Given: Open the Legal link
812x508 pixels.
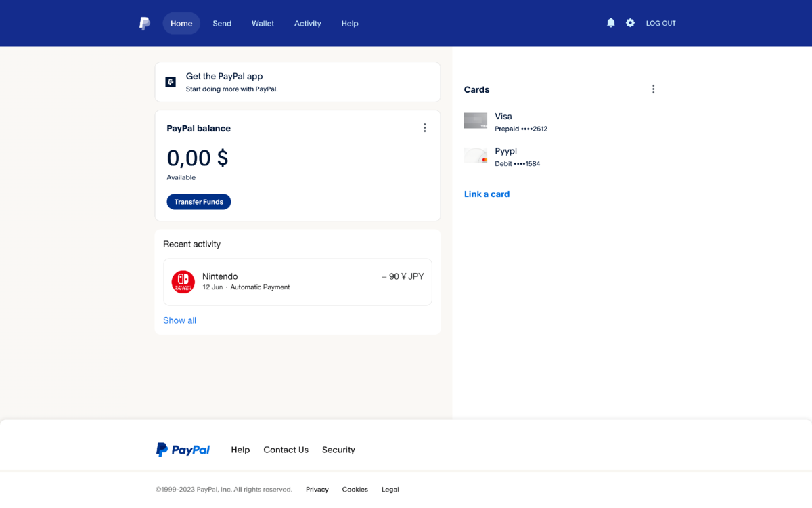Looking at the screenshot, I should click(390, 489).
